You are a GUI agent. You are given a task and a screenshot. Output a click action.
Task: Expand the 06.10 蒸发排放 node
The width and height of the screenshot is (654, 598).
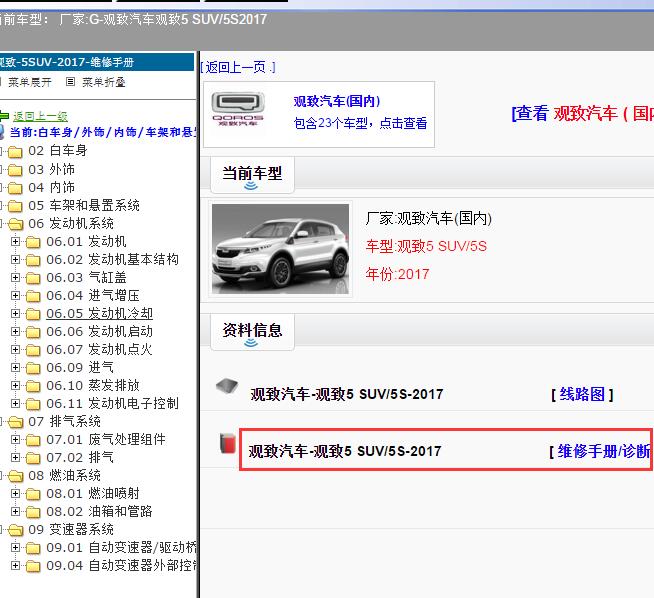[x=15, y=385]
